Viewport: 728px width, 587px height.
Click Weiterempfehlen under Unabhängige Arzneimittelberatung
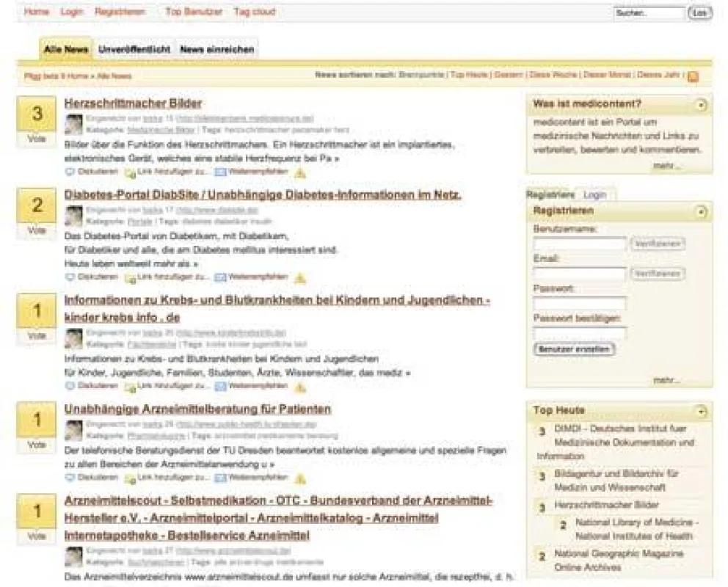[x=251, y=477]
